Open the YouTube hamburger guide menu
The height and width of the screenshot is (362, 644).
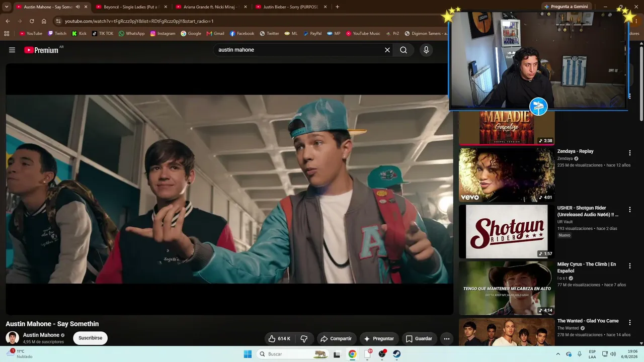(12, 50)
